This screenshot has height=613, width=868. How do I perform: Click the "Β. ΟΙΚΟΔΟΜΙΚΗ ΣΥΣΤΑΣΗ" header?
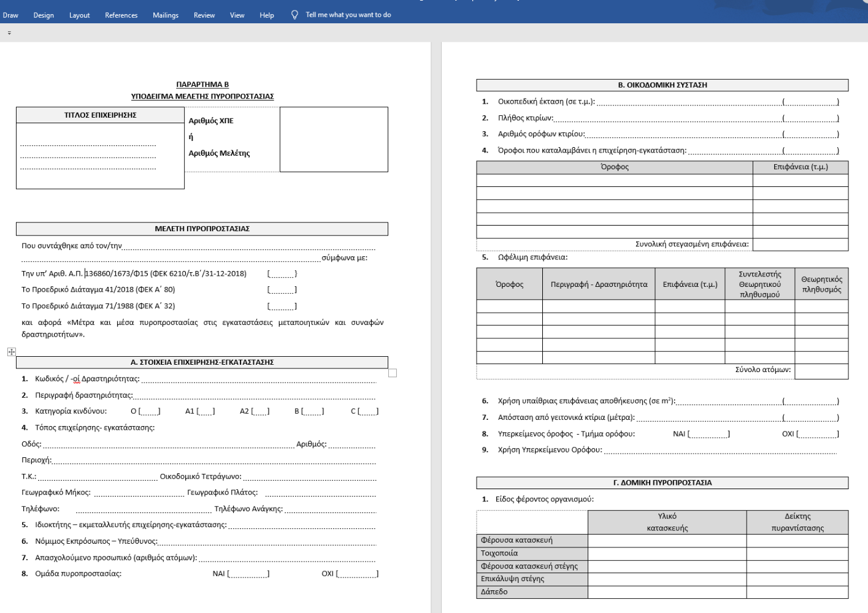tap(663, 85)
